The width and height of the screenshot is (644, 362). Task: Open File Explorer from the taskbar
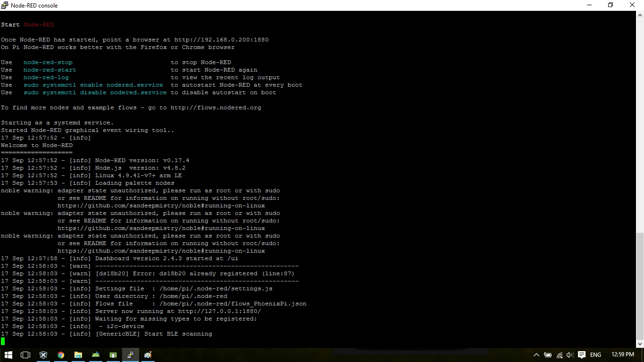78,355
